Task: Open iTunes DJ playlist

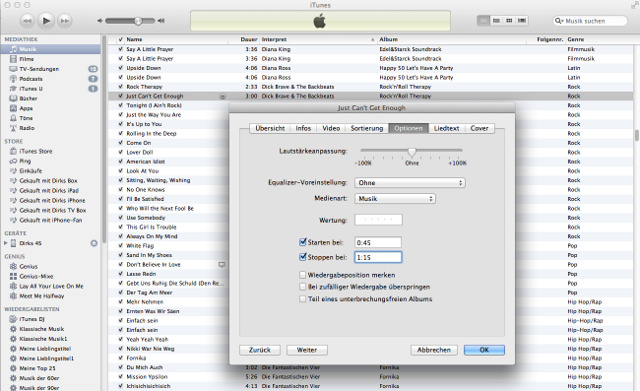Action: point(32,319)
